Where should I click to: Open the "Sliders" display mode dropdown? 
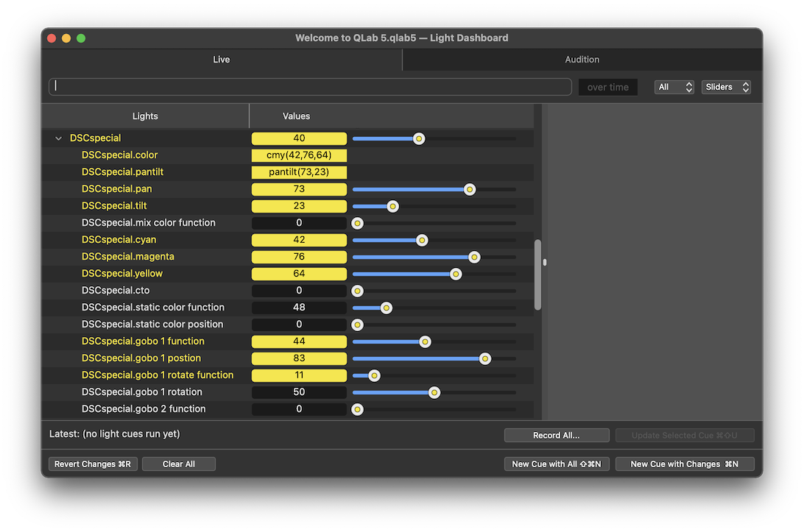coord(725,87)
